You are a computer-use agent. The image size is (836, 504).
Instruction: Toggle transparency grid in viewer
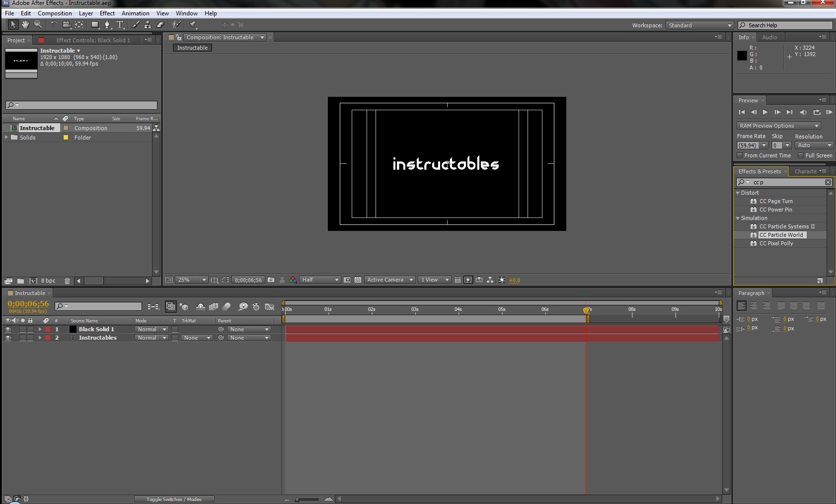click(x=358, y=280)
